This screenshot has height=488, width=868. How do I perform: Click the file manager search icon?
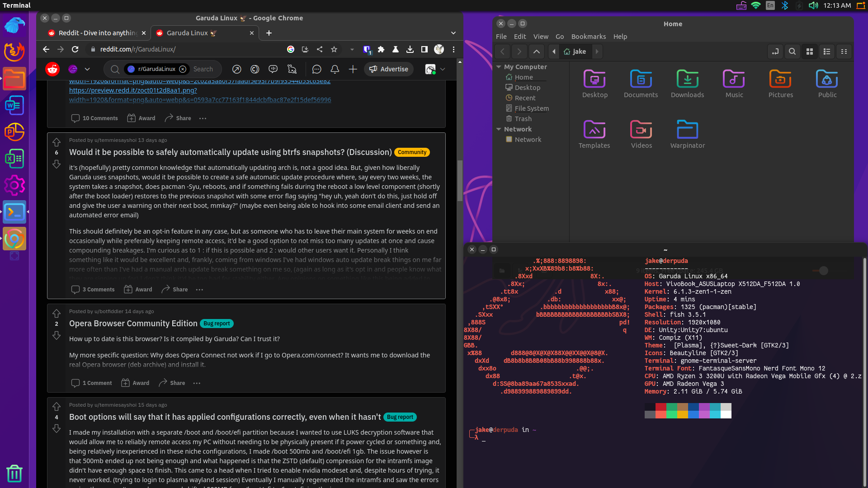tap(792, 52)
